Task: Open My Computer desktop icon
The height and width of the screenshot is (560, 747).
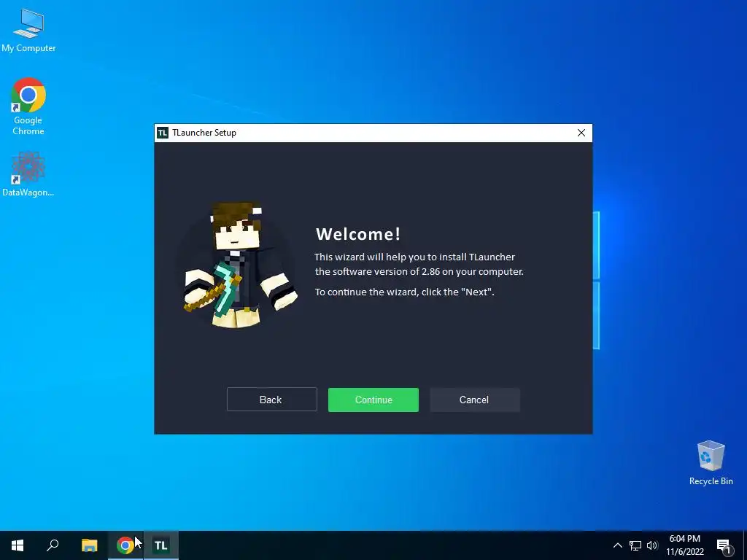Action: (x=28, y=31)
